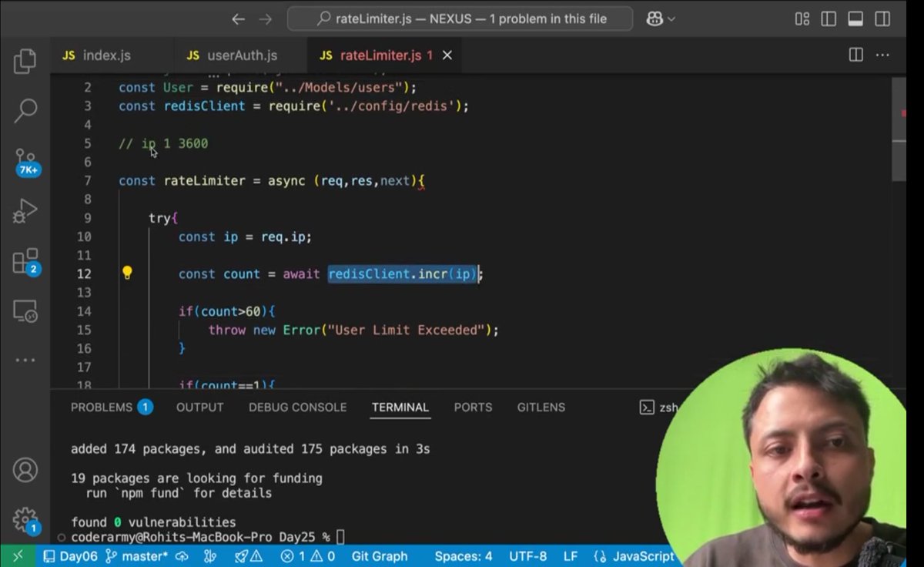This screenshot has height=567, width=924.
Task: Click the terminal prompt input line
Action: (x=208, y=537)
